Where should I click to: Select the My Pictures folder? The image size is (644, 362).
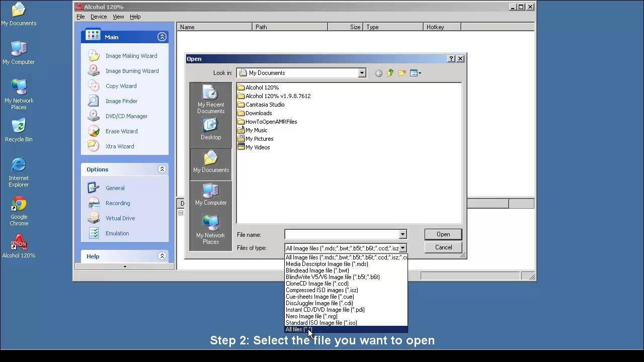[256, 139]
